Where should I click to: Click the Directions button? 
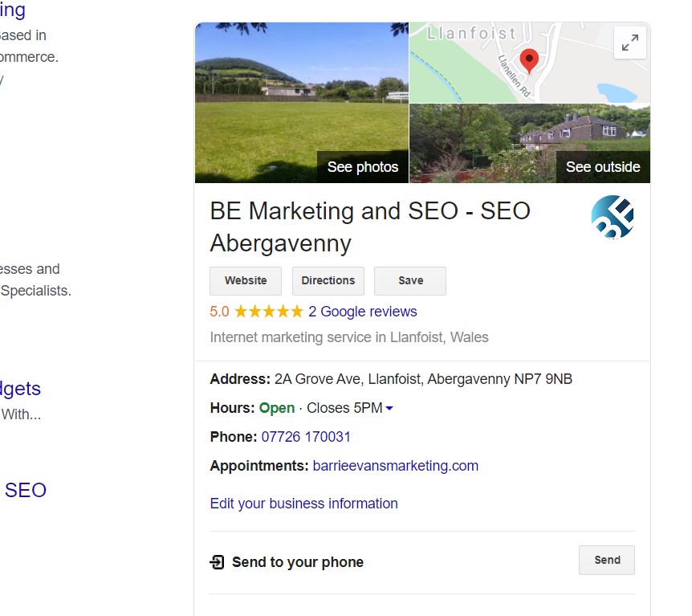click(x=328, y=280)
